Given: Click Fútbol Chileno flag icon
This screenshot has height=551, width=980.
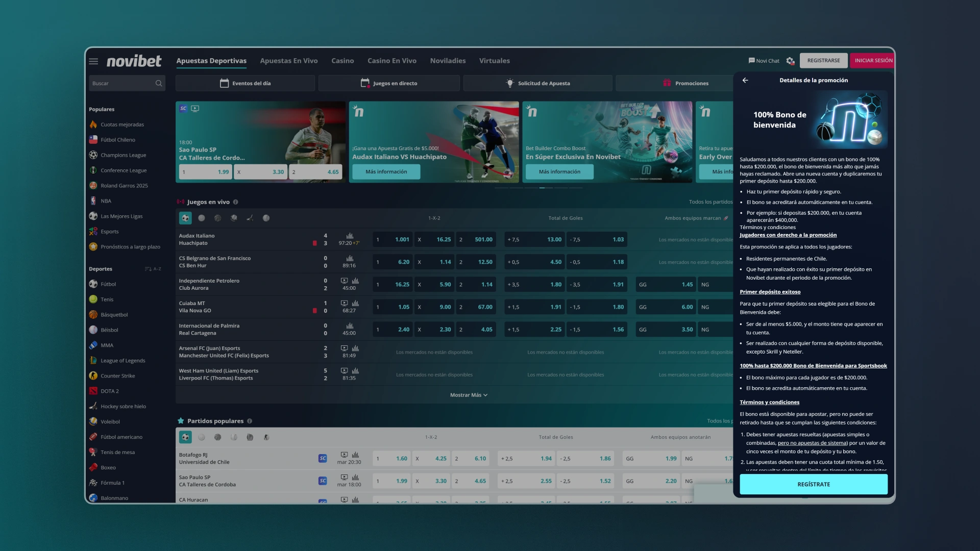Looking at the screenshot, I should coord(93,140).
